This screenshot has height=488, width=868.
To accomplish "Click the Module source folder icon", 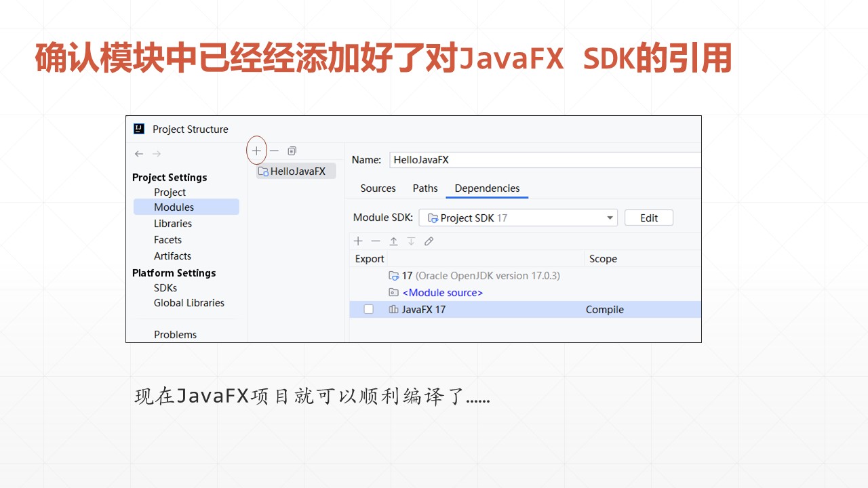I will click(393, 293).
